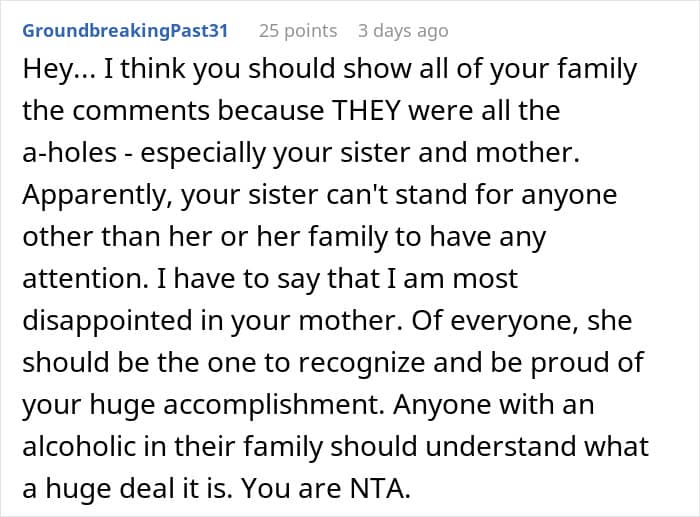Open the GroundbreakingPast31 user profile
The width and height of the screenshot is (700, 517).
point(125,30)
